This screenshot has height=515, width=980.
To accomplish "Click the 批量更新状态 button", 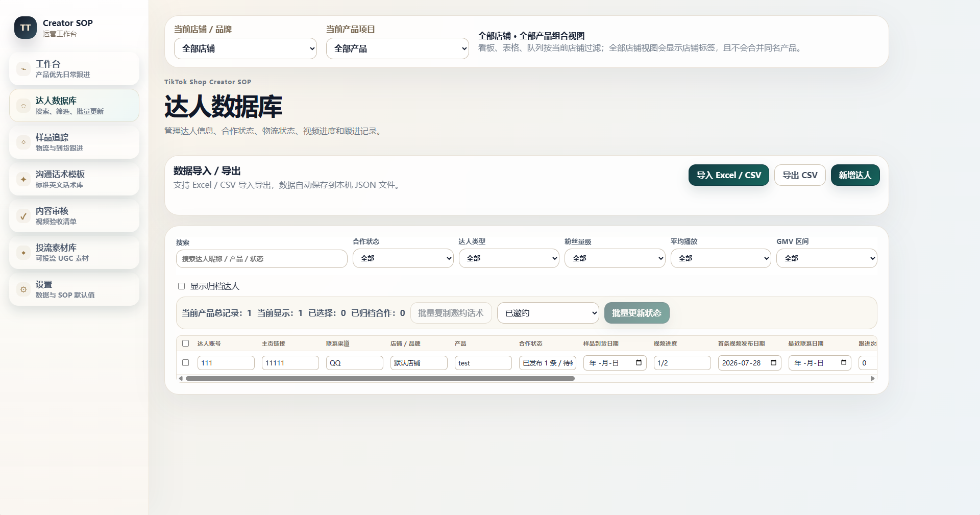I will tap(637, 313).
